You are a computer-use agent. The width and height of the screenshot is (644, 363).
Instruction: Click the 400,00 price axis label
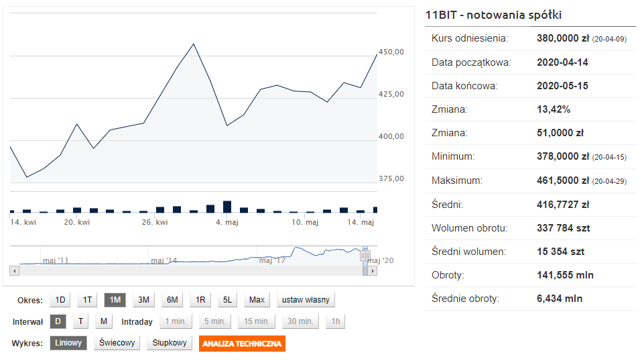(391, 136)
